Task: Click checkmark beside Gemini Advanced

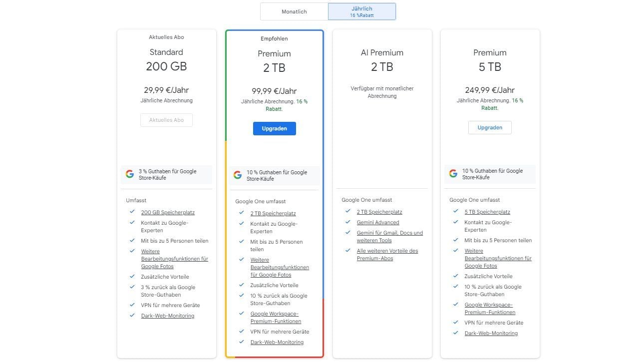Action: click(348, 222)
